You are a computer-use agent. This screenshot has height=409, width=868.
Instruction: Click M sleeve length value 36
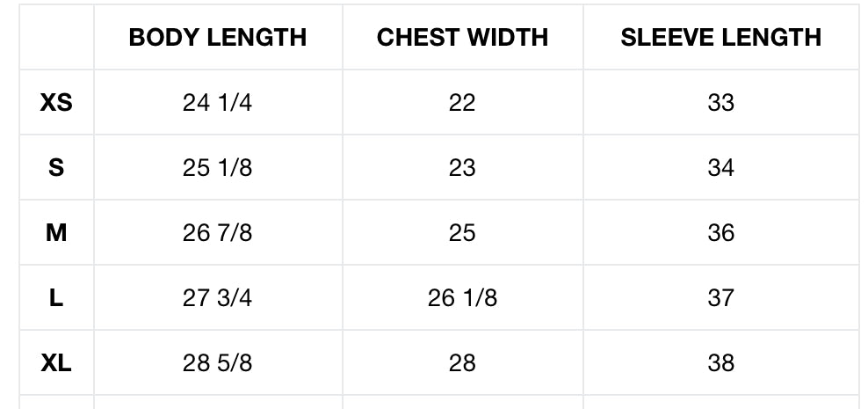[x=720, y=233]
